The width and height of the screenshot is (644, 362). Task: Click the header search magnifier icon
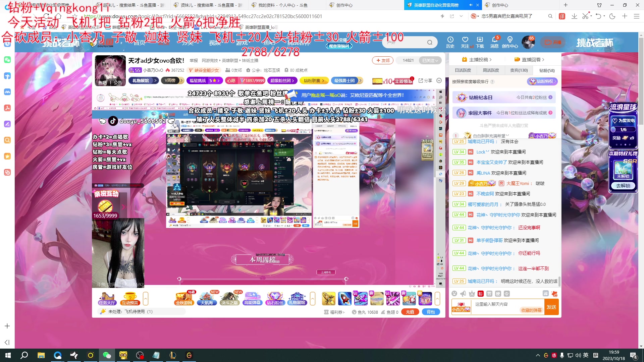tap(430, 43)
